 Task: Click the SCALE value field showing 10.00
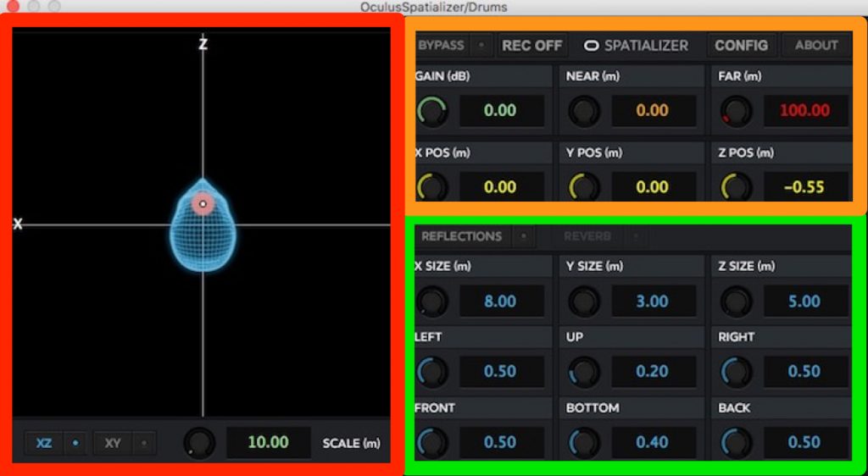click(268, 442)
